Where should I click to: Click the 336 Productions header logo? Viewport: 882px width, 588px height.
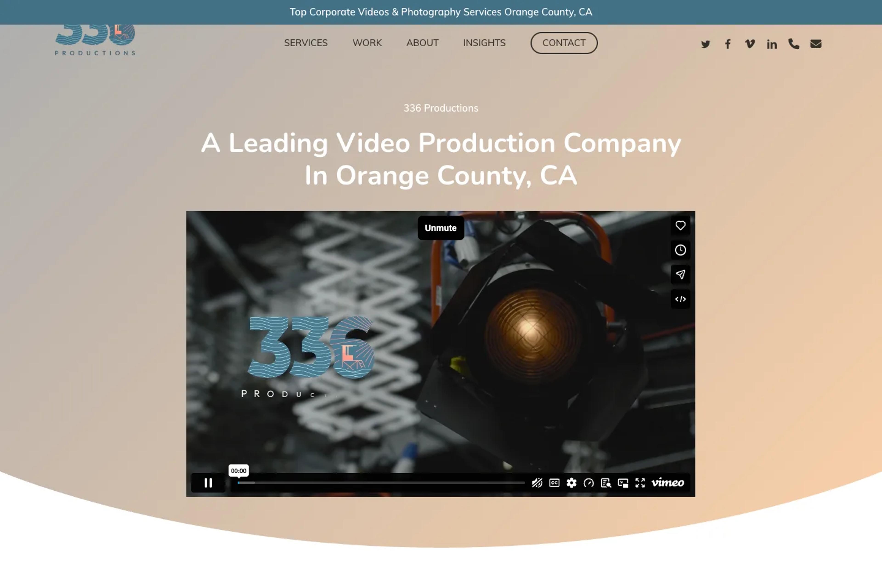[95, 40]
